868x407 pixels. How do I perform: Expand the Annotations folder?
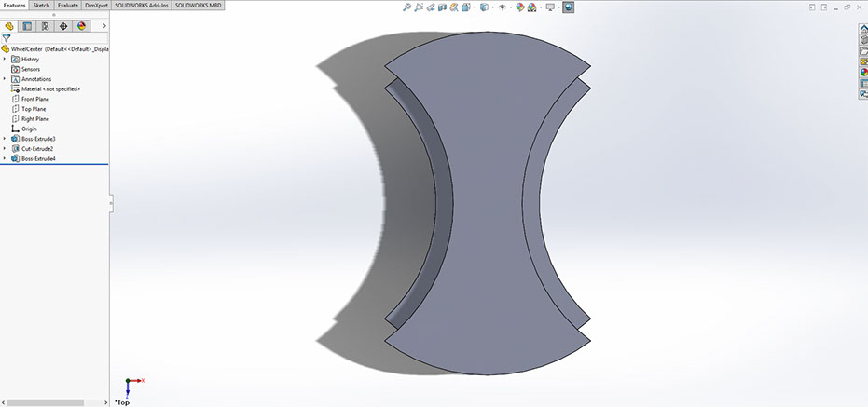(5, 79)
